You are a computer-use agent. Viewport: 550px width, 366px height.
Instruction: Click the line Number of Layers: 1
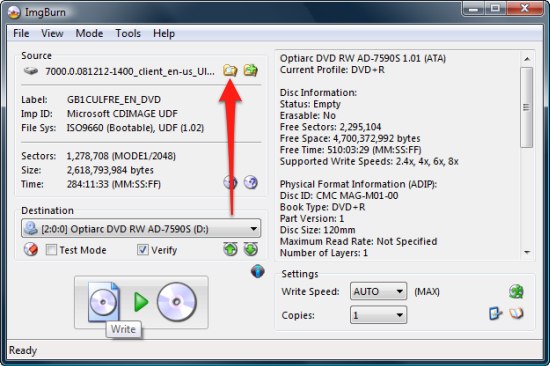tap(324, 253)
